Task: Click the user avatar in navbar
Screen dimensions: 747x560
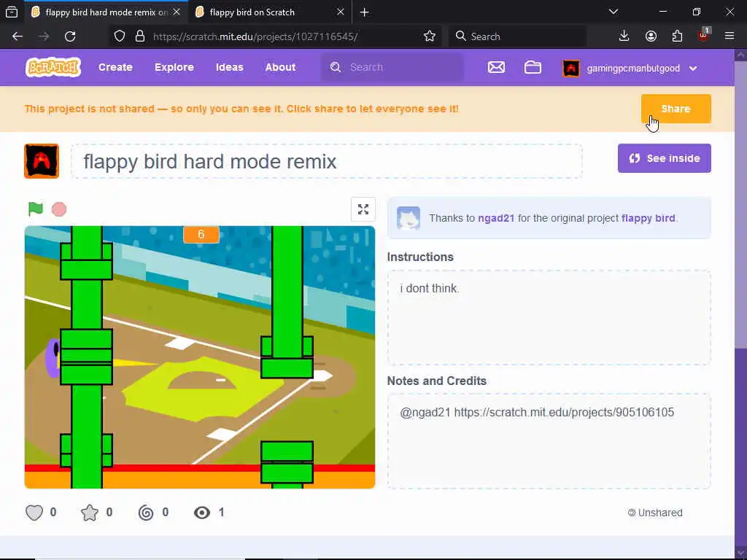Action: [571, 68]
